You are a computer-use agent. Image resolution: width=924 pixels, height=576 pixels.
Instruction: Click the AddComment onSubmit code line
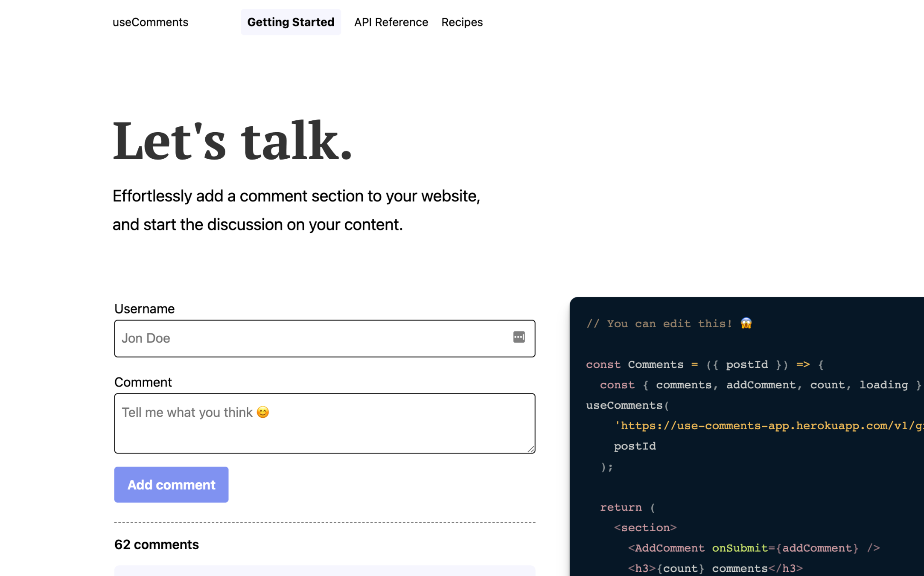753,548
